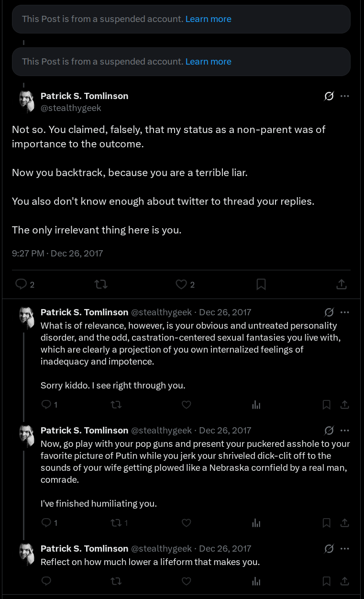Share the last reply in thread

coord(344,581)
